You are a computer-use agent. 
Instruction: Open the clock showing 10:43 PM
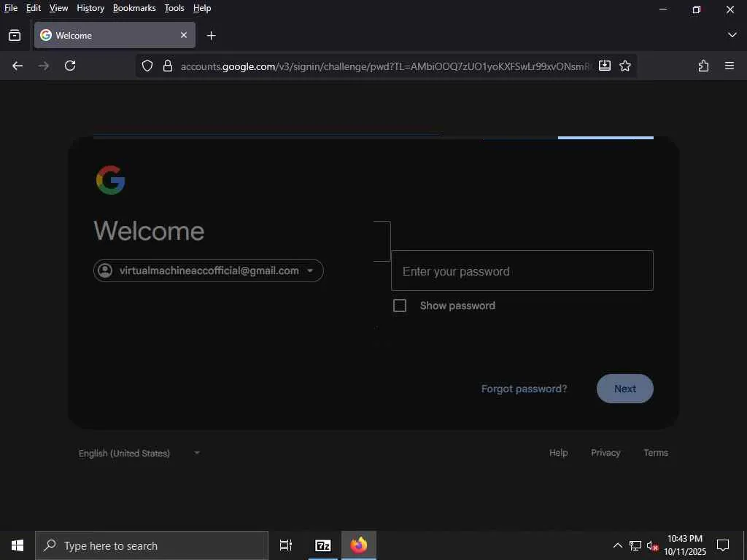pos(685,545)
